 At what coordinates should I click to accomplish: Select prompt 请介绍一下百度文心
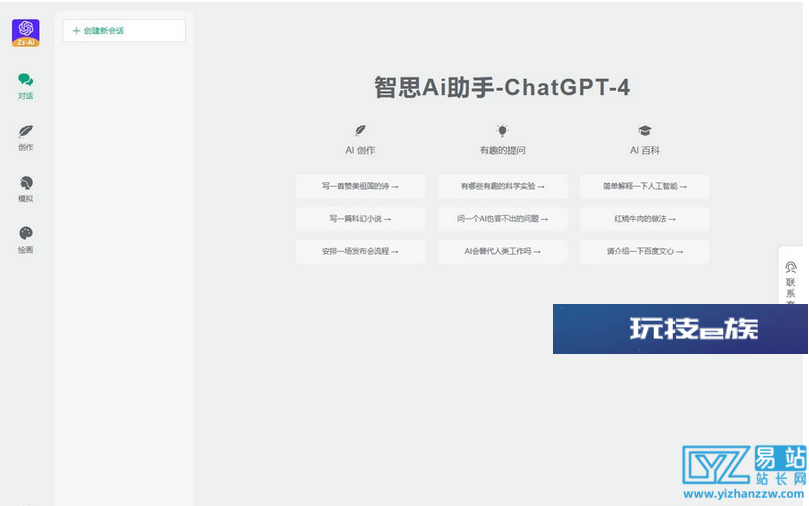coord(645,251)
